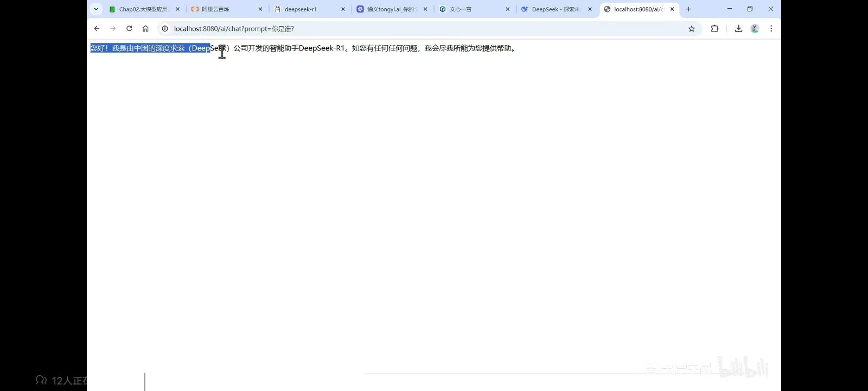The width and height of the screenshot is (868, 391).
Task: Click the text 我会尽我所能为您提供帮助
Action: pyautogui.click(x=468, y=48)
